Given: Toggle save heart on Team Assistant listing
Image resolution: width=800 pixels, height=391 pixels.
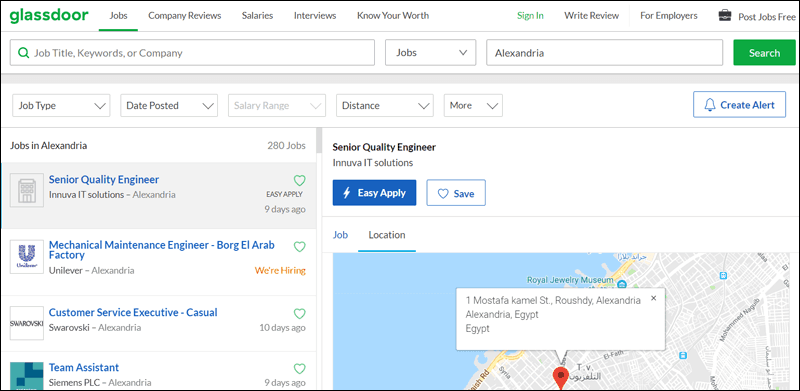Looking at the screenshot, I should tap(299, 369).
